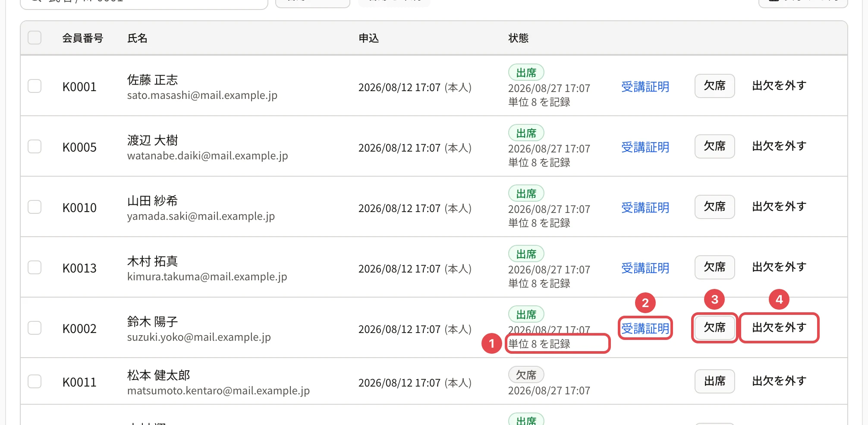Toggle the select-all checkbox in table header
The height and width of the screenshot is (425, 868).
[x=35, y=38]
